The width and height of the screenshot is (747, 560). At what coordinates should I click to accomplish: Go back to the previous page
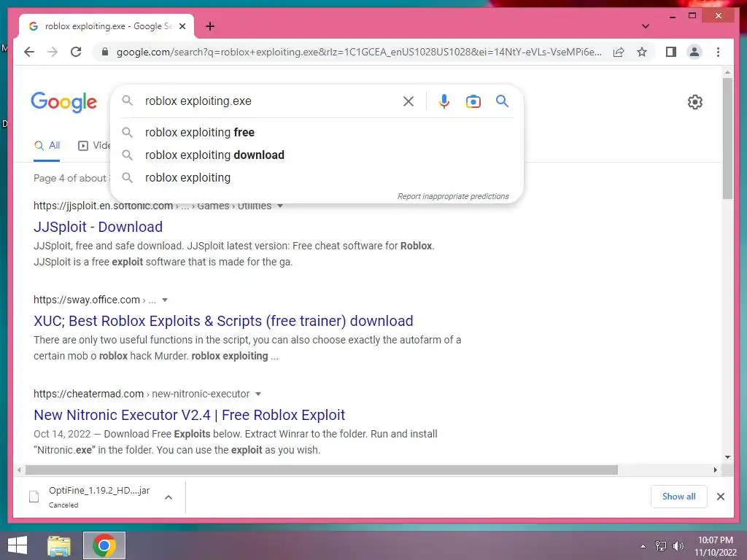point(29,52)
